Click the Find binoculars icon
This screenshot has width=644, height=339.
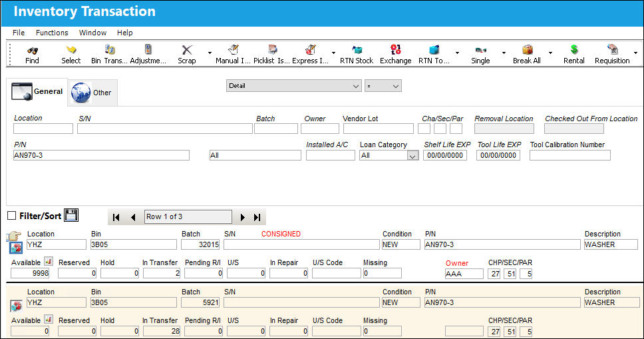32,50
